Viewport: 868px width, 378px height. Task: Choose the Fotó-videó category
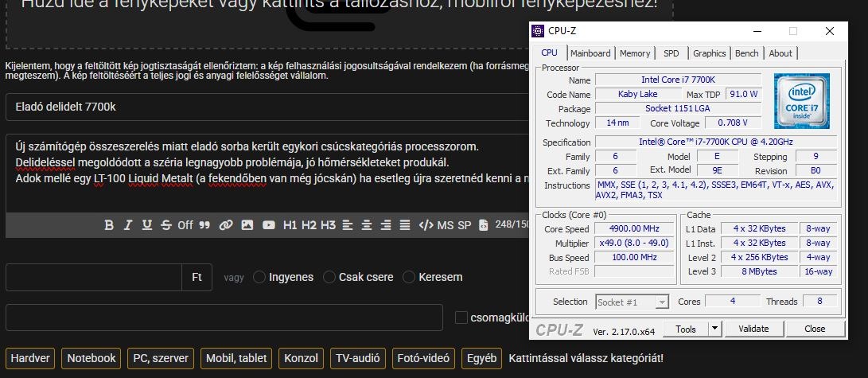[423, 358]
